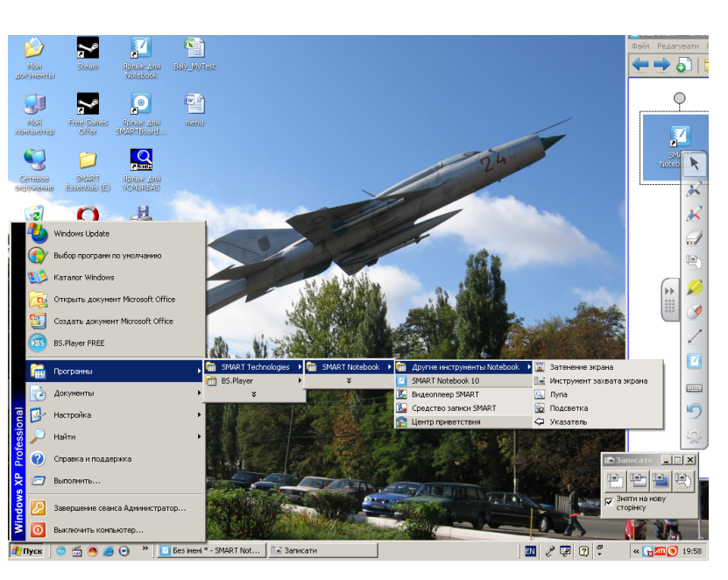Launch Затенение экрана tool
This screenshot has width=728, height=580.
598,367
